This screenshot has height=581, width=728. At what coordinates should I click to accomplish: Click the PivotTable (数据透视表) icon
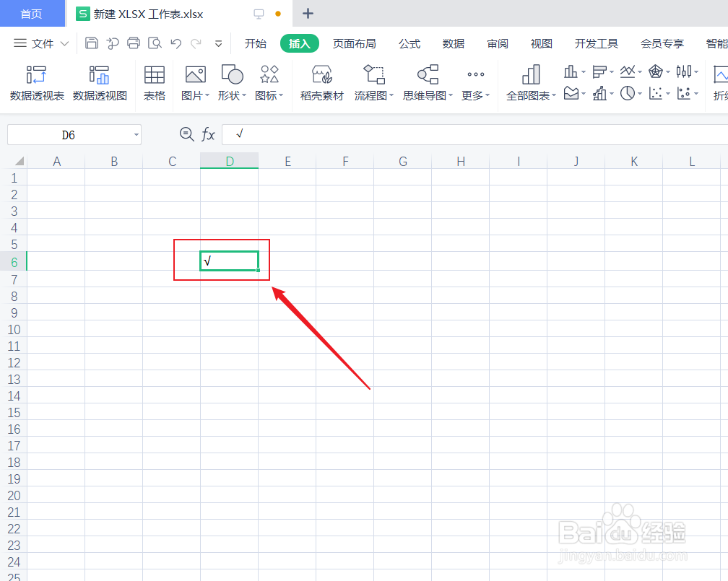pyautogui.click(x=36, y=75)
